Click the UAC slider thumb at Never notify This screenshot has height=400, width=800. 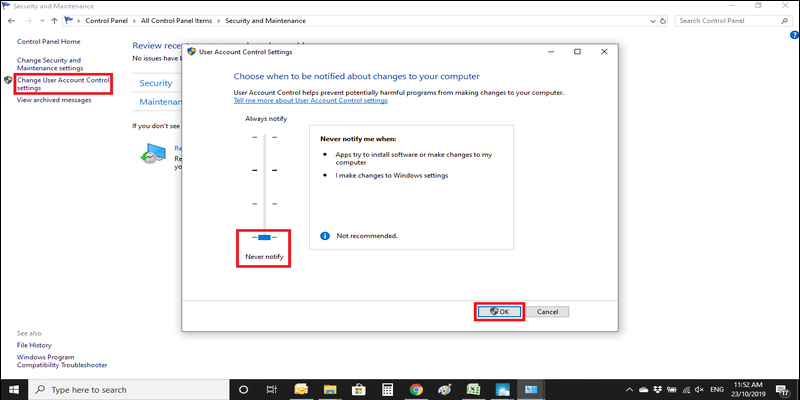coord(264,237)
